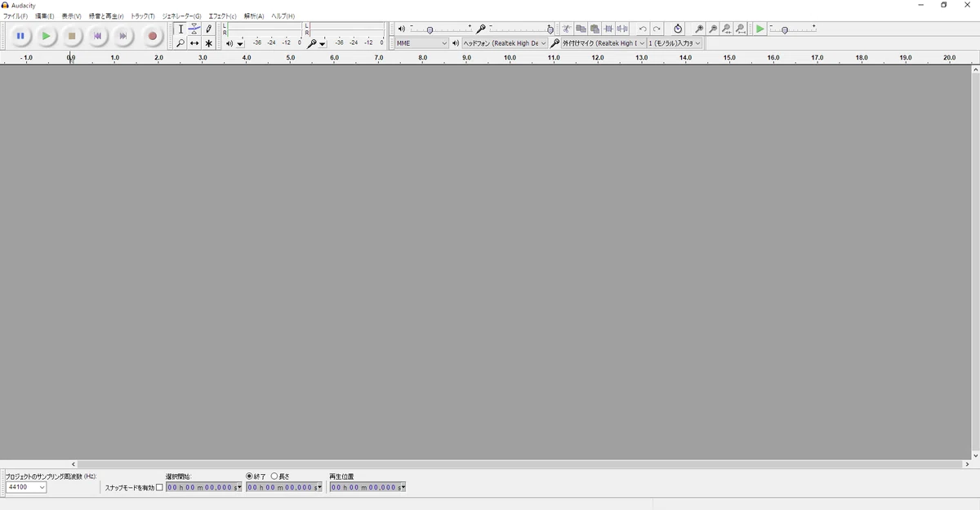Open the ファイル(F) menu
Image resolution: width=980 pixels, height=510 pixels.
click(15, 16)
